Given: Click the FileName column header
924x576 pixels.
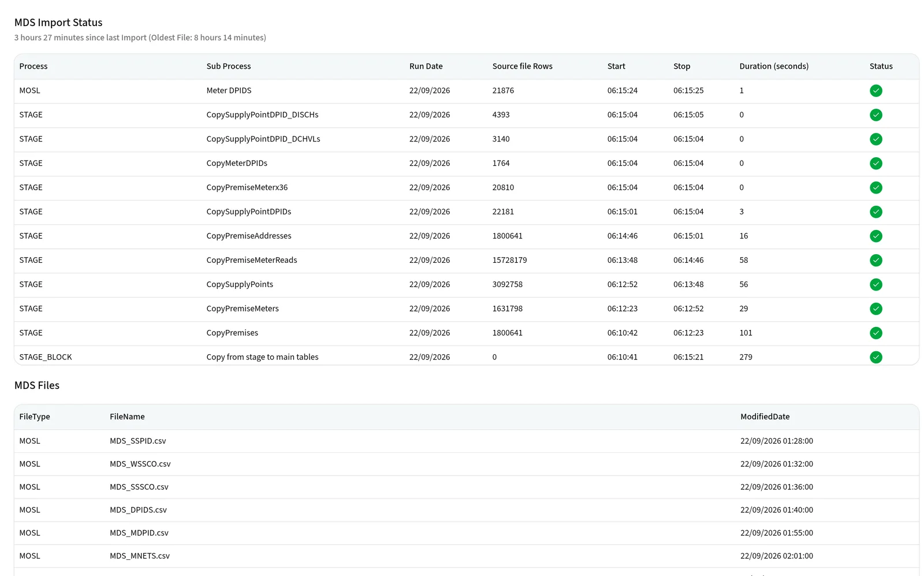Looking at the screenshot, I should point(127,417).
